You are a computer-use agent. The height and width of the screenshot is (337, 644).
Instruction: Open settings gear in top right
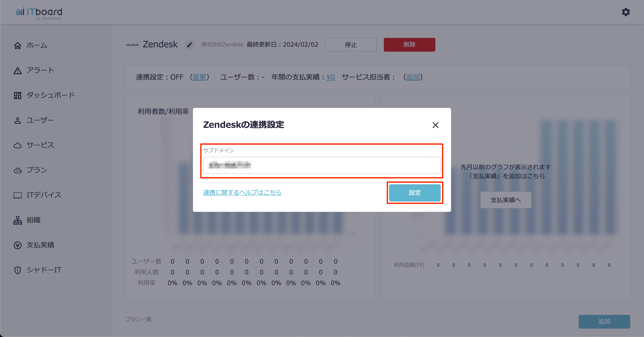tap(626, 12)
